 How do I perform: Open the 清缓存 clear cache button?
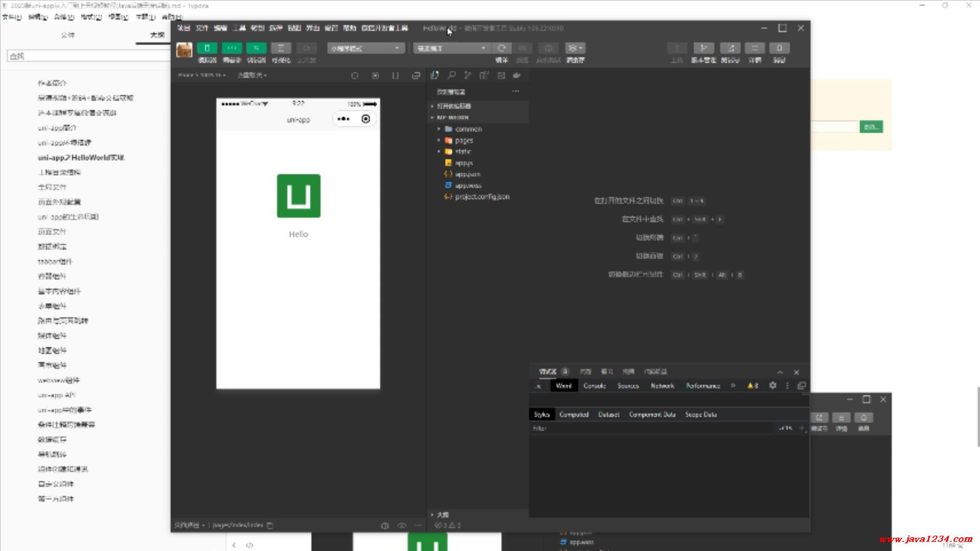(575, 48)
